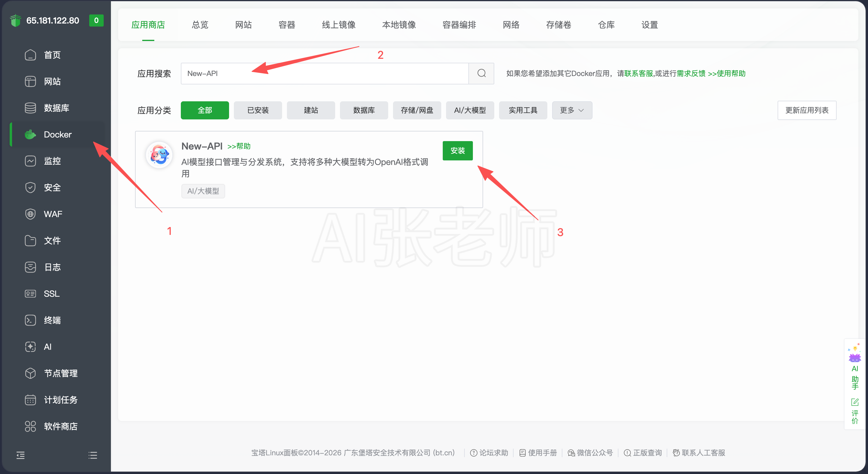The height and width of the screenshot is (474, 868).
Task: Click the 安全 shield check icon
Action: 30,188
